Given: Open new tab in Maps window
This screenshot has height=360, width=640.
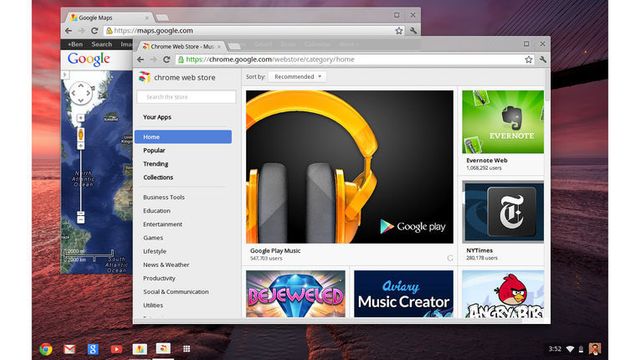Looking at the screenshot, I should 162,18.
